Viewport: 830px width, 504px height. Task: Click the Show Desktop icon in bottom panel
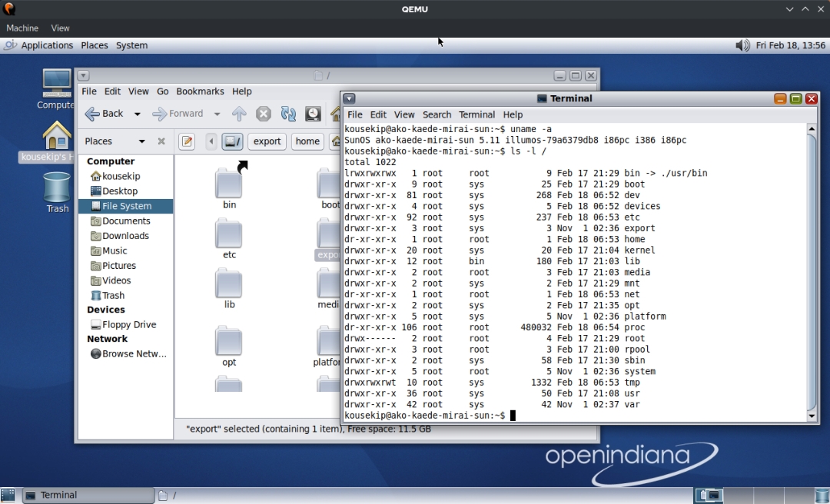pyautogui.click(x=8, y=496)
